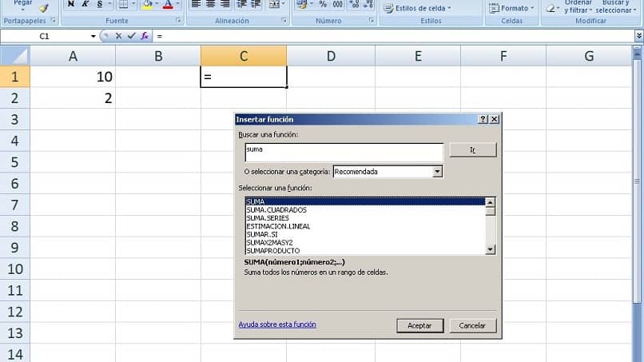The height and width of the screenshot is (362, 644).
Task: Decrease decimal places
Action: coord(368,4)
